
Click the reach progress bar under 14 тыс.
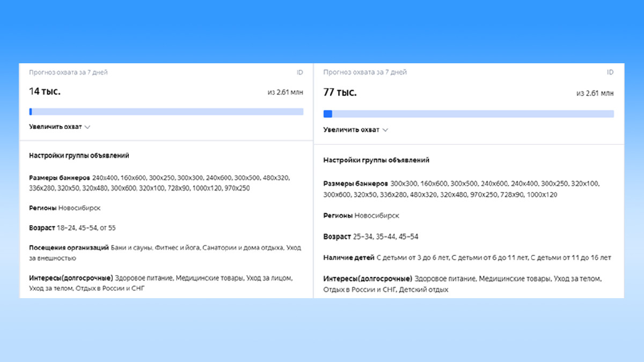(x=166, y=112)
